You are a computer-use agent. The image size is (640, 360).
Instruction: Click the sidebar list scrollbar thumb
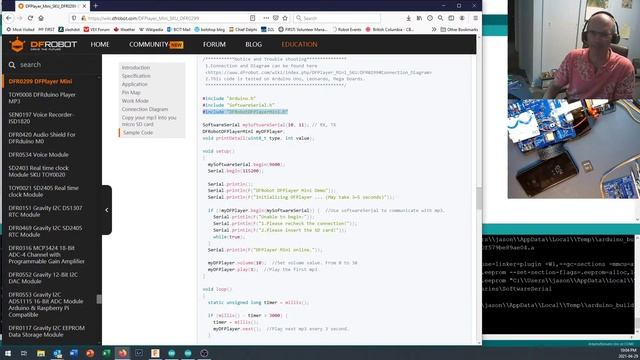point(99,299)
